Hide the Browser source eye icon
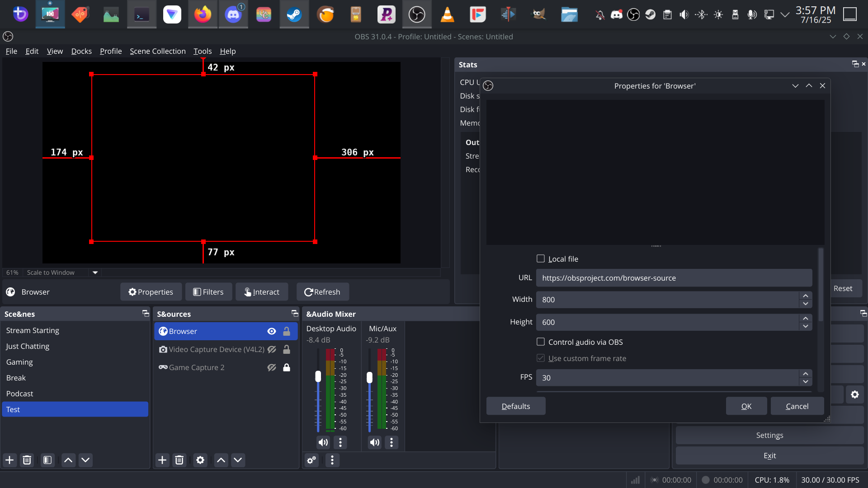The height and width of the screenshot is (488, 868). (x=271, y=331)
